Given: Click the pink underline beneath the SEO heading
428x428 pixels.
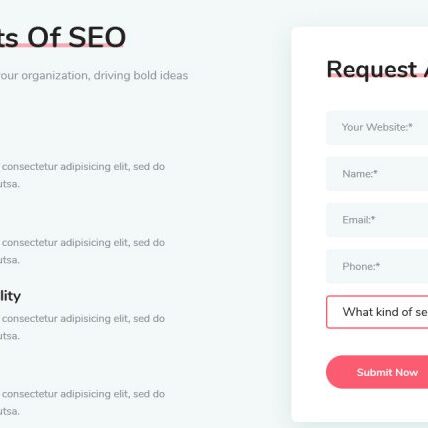Looking at the screenshot, I should click(62, 45).
